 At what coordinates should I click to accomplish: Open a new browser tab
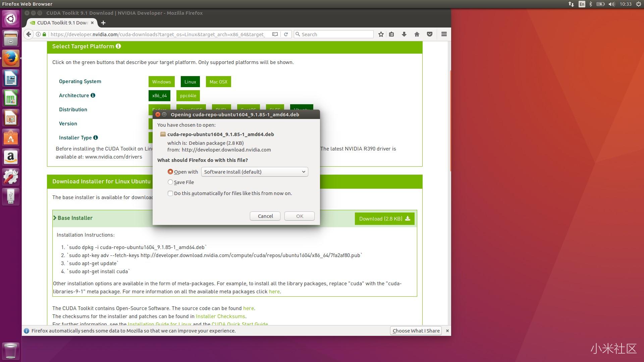[103, 23]
